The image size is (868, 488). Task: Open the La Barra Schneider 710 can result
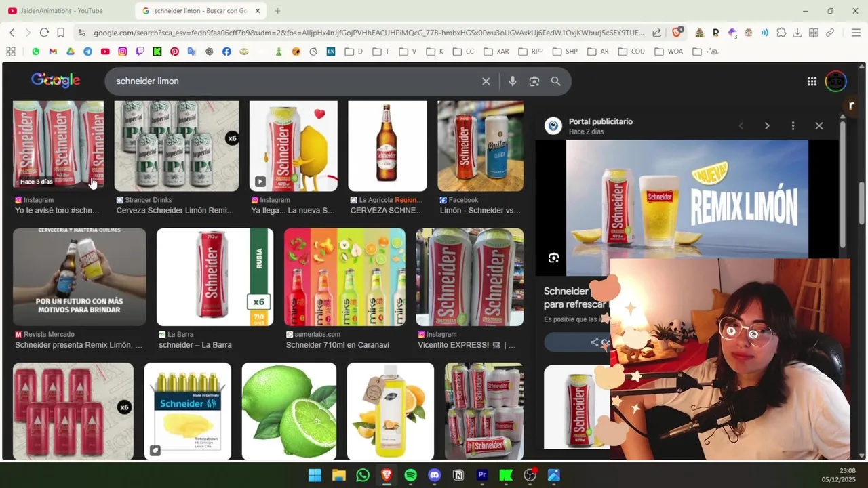pyautogui.click(x=215, y=277)
